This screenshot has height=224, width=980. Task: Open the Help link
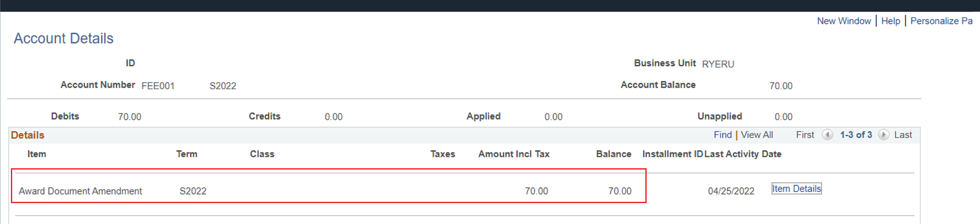890,21
